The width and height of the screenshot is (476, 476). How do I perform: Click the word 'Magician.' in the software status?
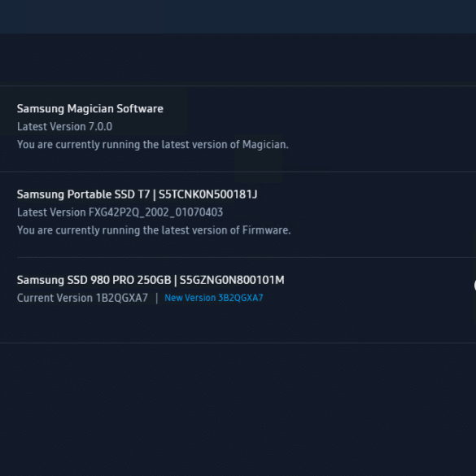coord(265,145)
